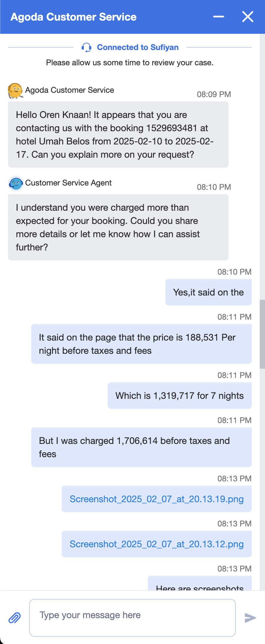This screenshot has height=644, width=265.
Task: Minimize the Agoda chat window
Action: tap(219, 17)
